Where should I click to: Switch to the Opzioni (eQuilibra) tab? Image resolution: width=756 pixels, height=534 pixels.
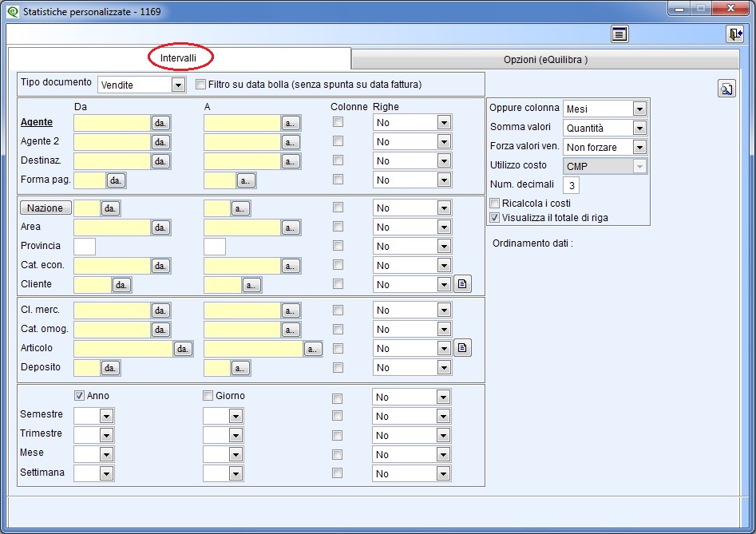(545, 60)
